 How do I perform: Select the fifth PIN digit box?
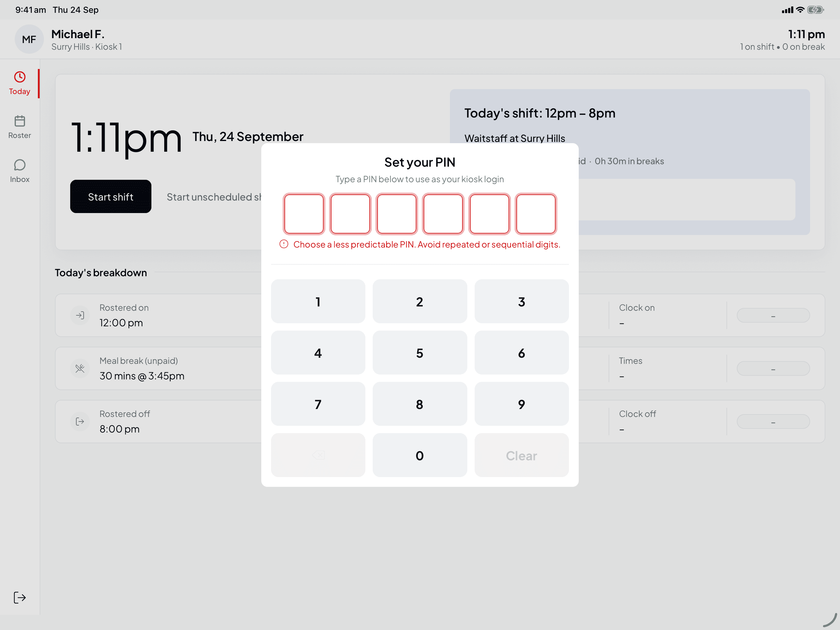tap(489, 214)
